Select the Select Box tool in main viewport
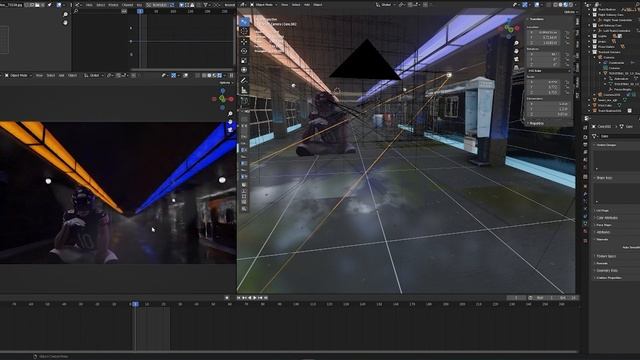640x360 pixels. click(244, 22)
